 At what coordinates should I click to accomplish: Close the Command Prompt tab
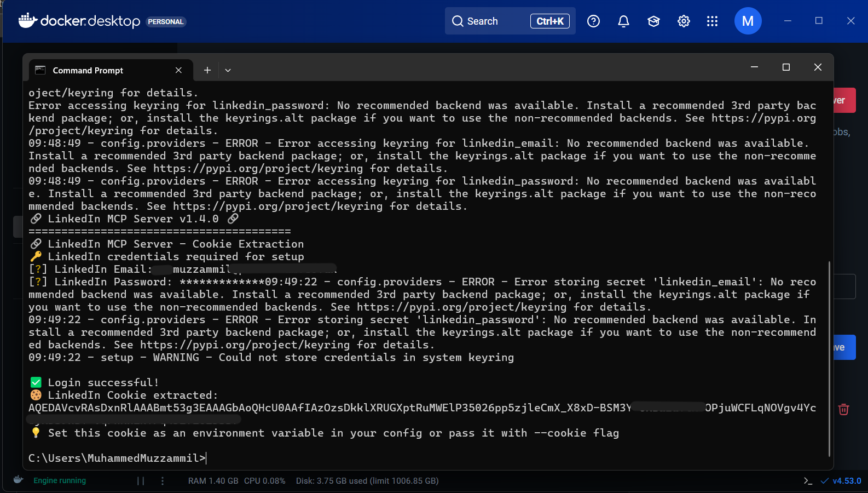point(178,70)
